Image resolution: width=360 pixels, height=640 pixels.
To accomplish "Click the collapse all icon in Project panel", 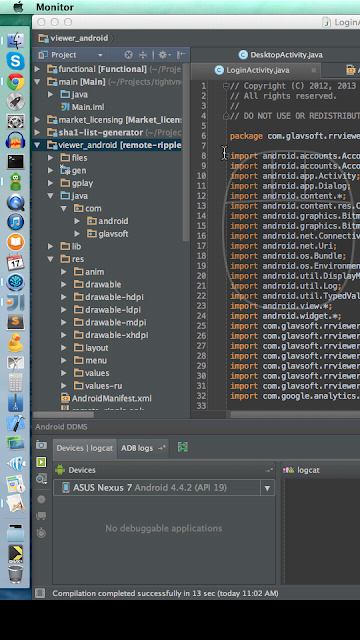I will tap(143, 55).
